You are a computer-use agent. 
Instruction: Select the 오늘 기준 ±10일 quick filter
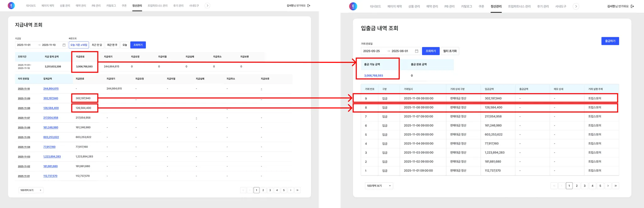coord(79,45)
